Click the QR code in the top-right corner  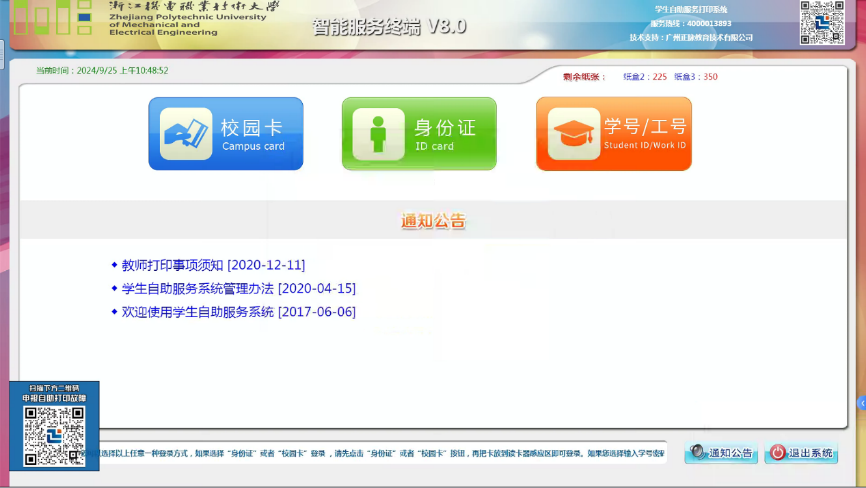click(x=821, y=22)
